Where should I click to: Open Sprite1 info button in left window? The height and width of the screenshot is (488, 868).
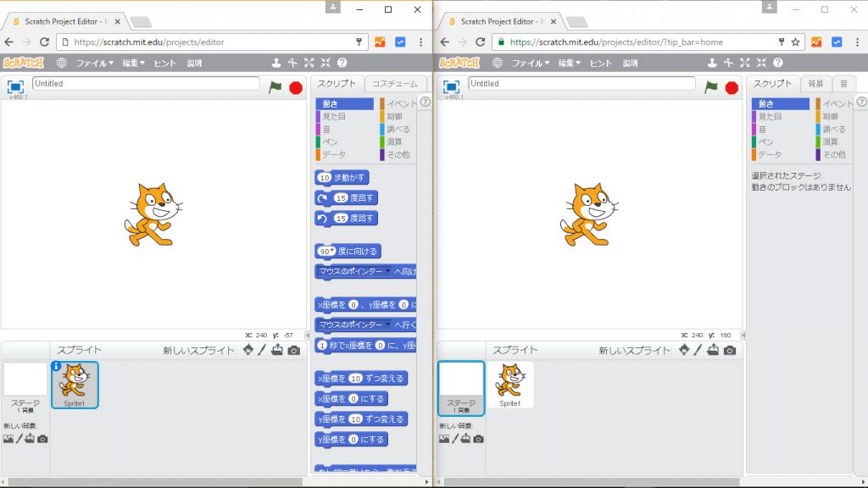point(56,366)
